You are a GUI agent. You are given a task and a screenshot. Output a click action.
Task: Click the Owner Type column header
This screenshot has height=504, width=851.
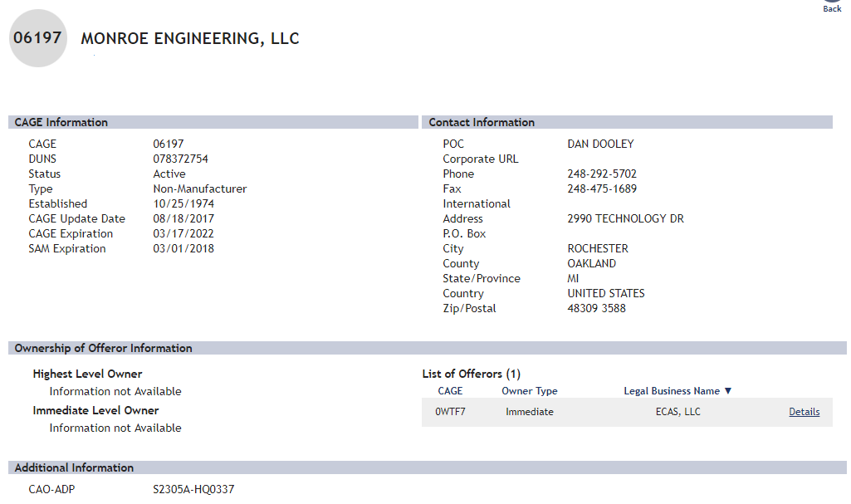point(530,391)
